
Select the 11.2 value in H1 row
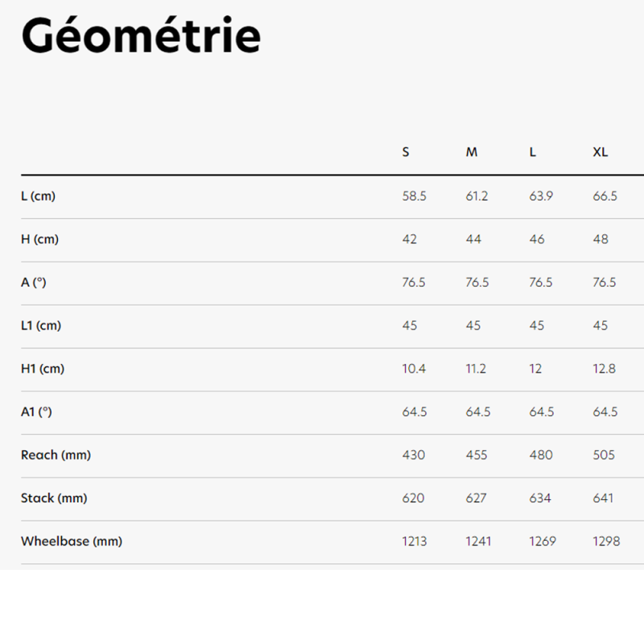[477, 369]
